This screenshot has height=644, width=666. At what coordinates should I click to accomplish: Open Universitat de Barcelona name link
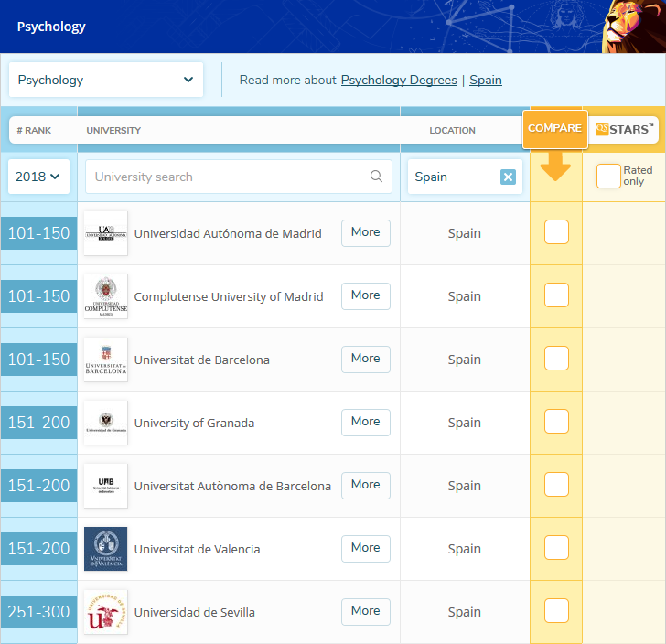(202, 360)
